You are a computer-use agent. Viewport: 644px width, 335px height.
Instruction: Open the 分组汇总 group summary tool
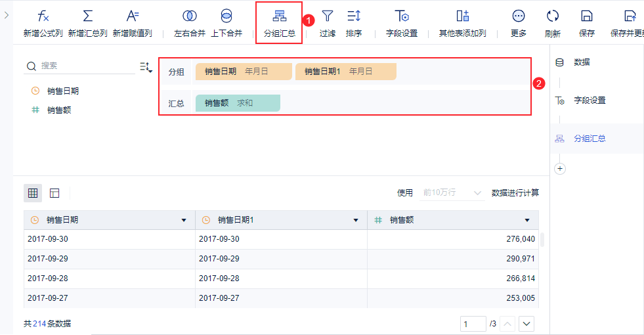(x=279, y=24)
